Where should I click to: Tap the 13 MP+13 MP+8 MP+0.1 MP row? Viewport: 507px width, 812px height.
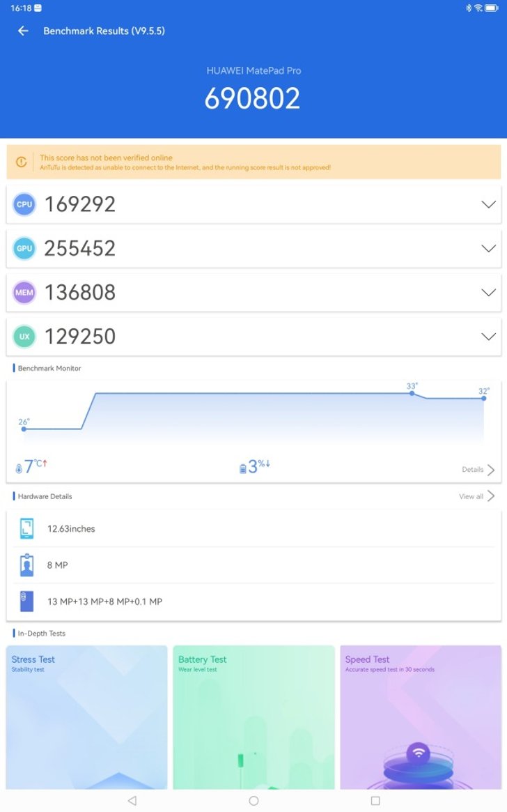[x=253, y=602]
